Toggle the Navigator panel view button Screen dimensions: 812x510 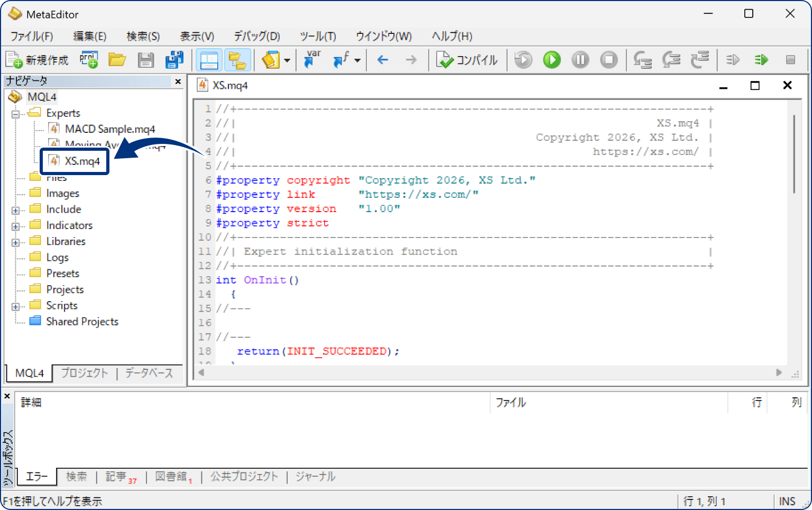[209, 60]
